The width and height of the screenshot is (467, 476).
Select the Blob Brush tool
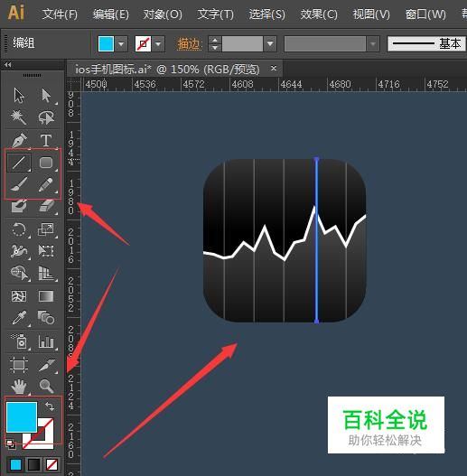19,207
